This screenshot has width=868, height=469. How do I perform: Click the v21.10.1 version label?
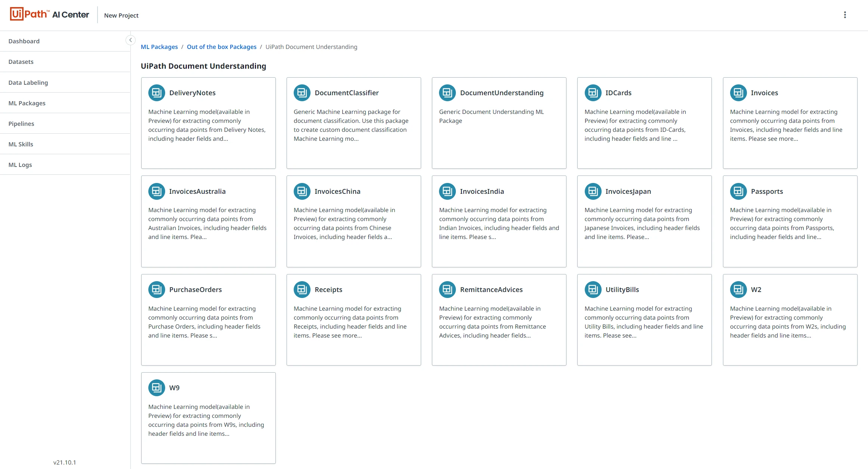tap(65, 462)
